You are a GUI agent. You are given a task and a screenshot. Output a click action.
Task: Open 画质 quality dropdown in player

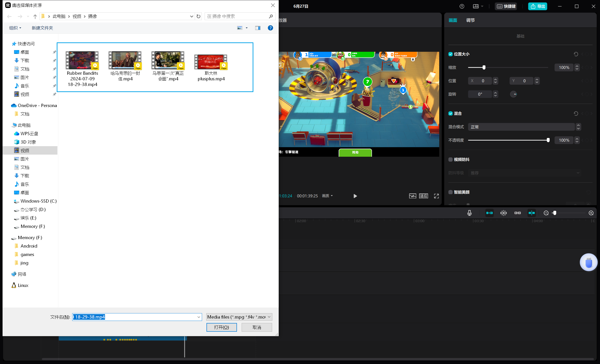click(x=327, y=196)
